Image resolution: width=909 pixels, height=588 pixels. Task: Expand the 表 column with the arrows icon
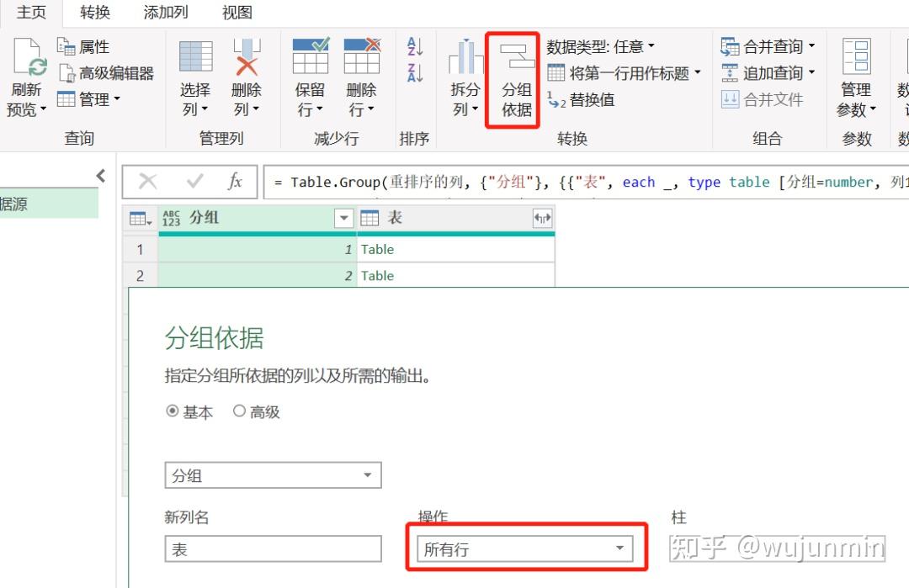click(543, 218)
